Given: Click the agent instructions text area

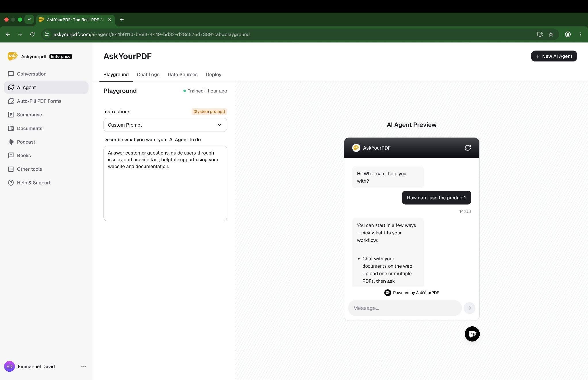Looking at the screenshot, I should tap(165, 183).
